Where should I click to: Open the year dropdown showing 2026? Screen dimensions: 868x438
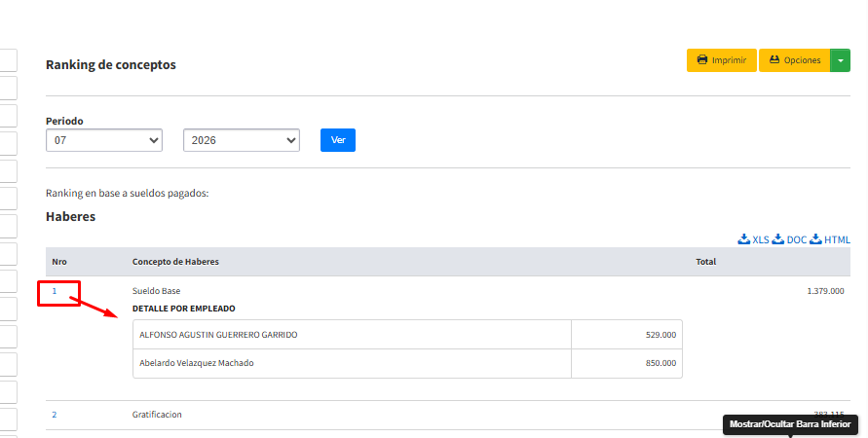[x=242, y=140]
